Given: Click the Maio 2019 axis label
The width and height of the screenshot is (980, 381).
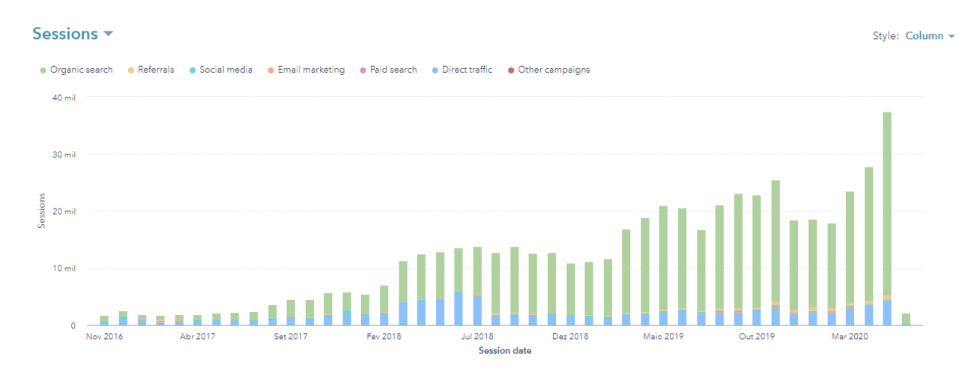Looking at the screenshot, I should [663, 337].
